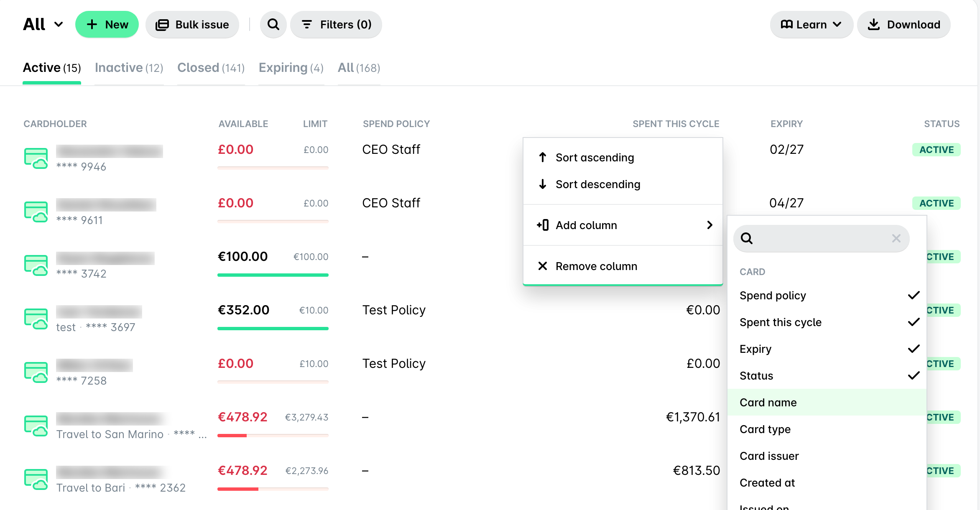This screenshot has width=980, height=510.
Task: Add the Card type column
Action: [x=827, y=429]
